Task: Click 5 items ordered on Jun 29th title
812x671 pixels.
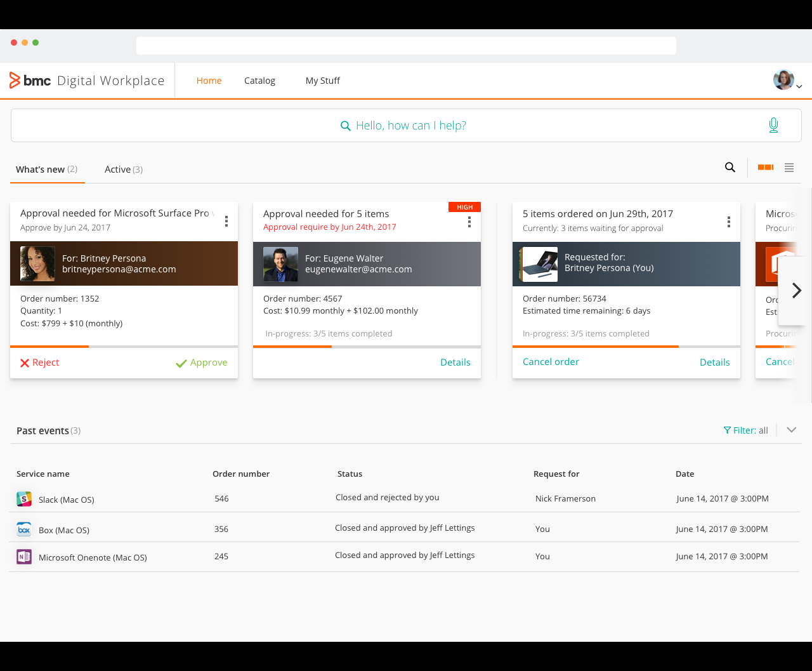Action: tap(598, 214)
